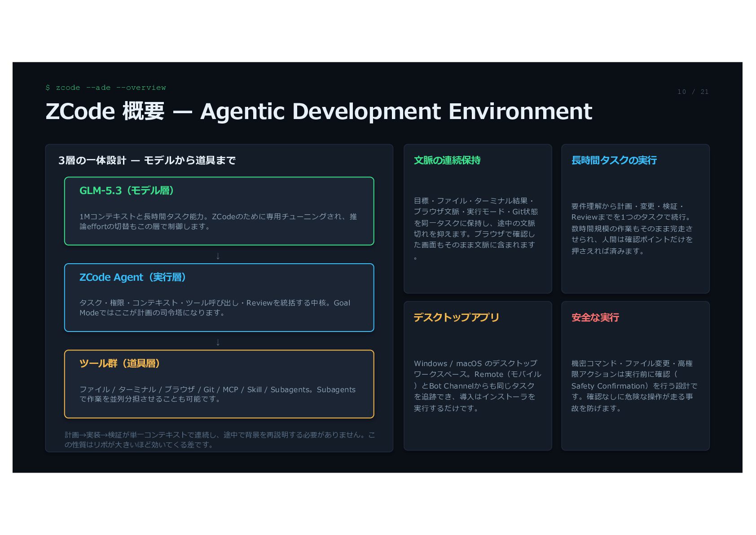
Task: Click the '長時間タスクの実行' card title
Action: (614, 160)
